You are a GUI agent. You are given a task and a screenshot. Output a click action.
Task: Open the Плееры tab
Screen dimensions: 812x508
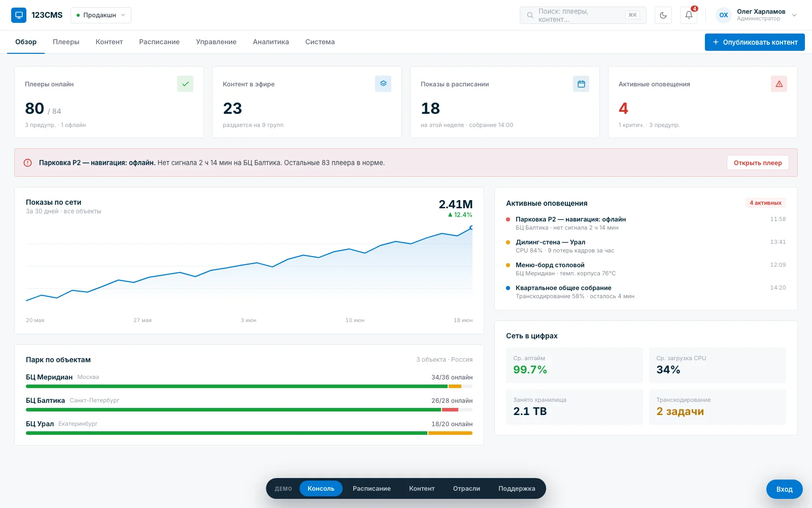66,42
